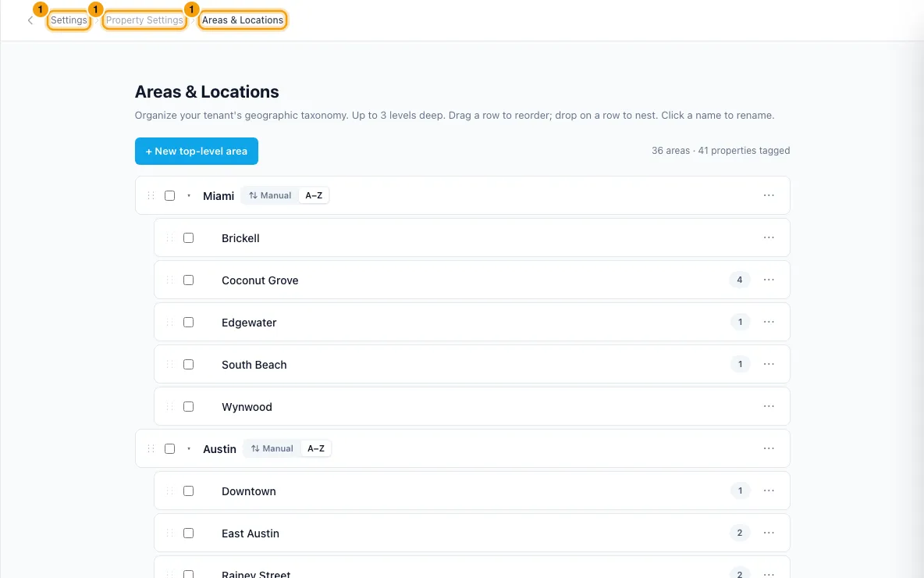
Task: Open Brickell more options menu
Action: pyautogui.click(x=769, y=237)
